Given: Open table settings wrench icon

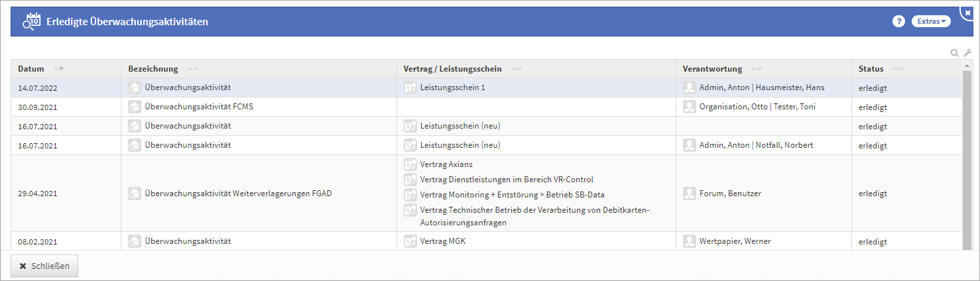Looking at the screenshot, I should coord(967,53).
